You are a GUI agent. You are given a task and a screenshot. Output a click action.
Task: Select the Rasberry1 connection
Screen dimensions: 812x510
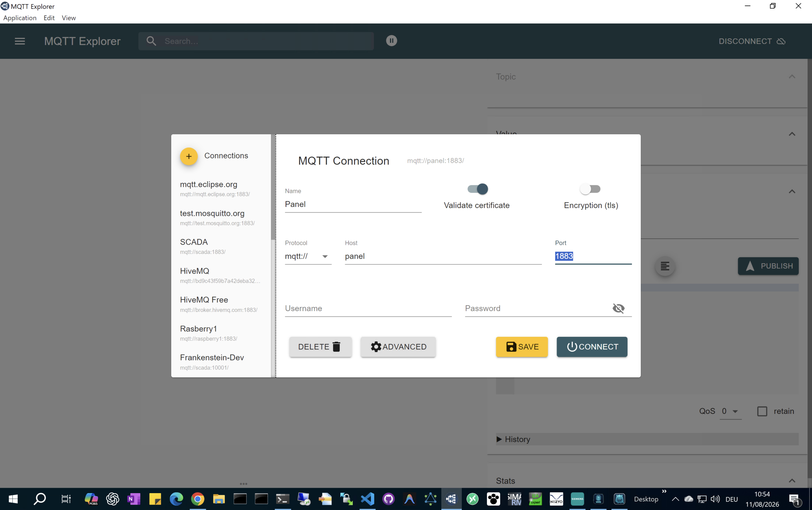pyautogui.click(x=221, y=333)
